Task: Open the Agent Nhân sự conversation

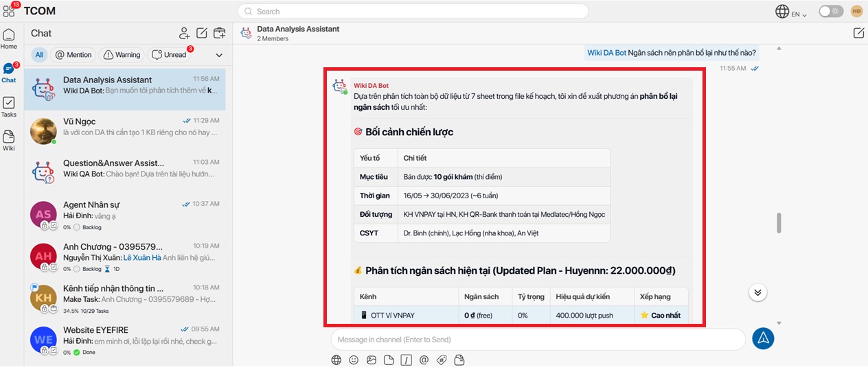Action: click(x=125, y=214)
